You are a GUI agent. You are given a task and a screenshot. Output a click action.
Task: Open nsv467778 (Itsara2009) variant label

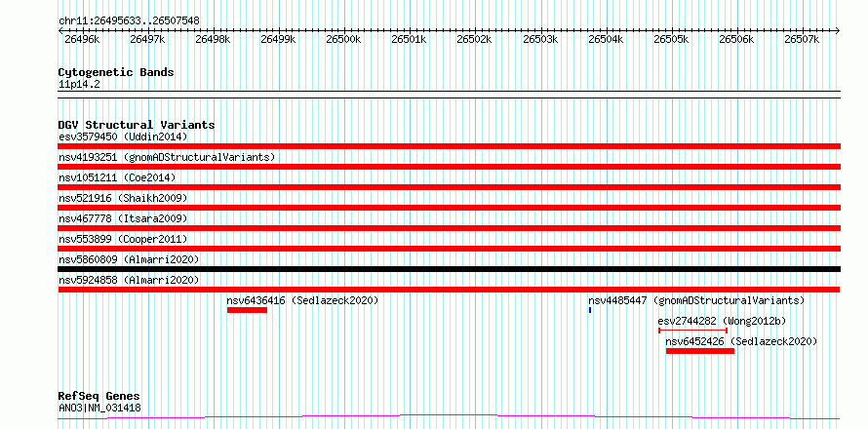[123, 218]
